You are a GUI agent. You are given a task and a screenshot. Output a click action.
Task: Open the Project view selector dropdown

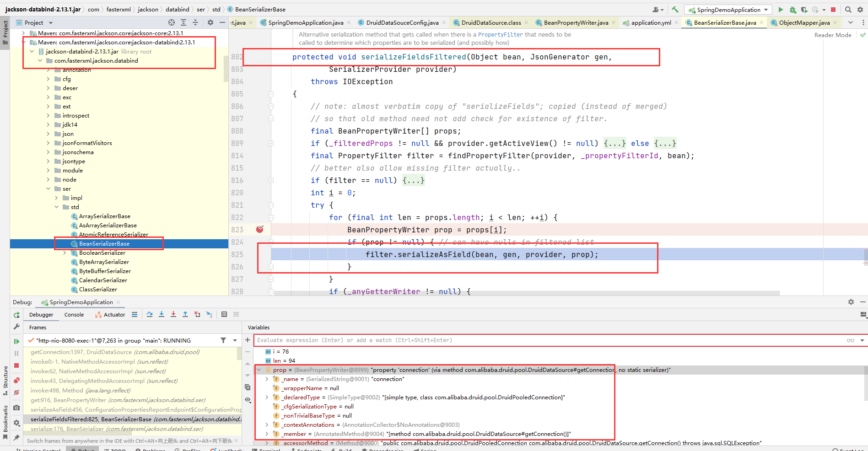coord(51,23)
